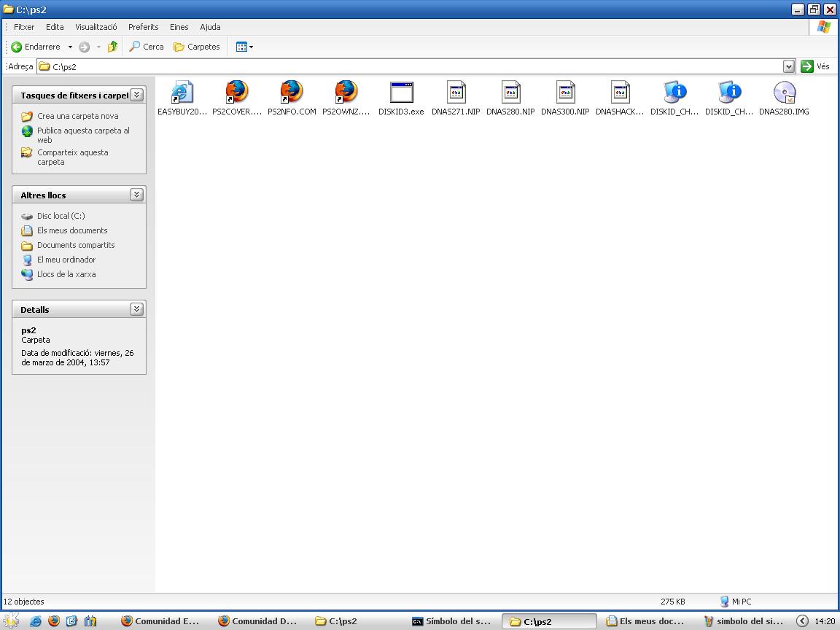The height and width of the screenshot is (630, 840).
Task: Select the DNAS300.NIP file
Action: pos(565,93)
